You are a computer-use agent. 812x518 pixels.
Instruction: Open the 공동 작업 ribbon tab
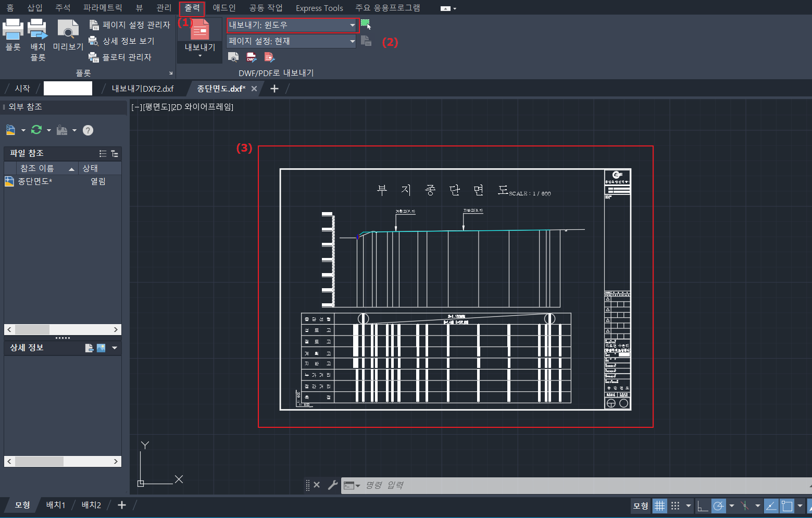tap(266, 8)
